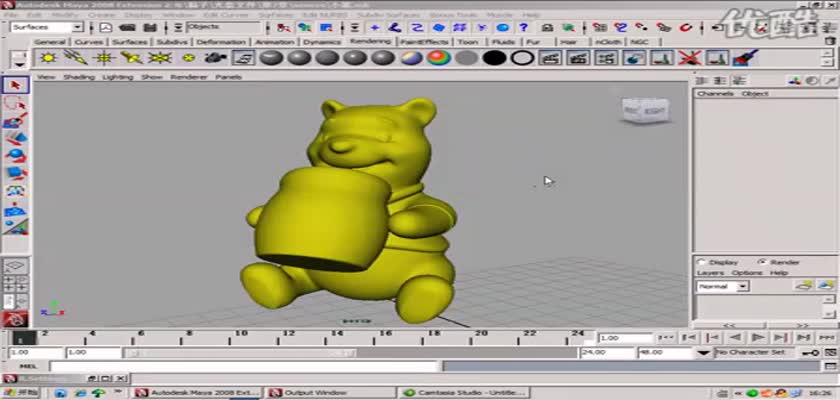
Task: Click the black Surface shader swatch
Action: (x=494, y=57)
